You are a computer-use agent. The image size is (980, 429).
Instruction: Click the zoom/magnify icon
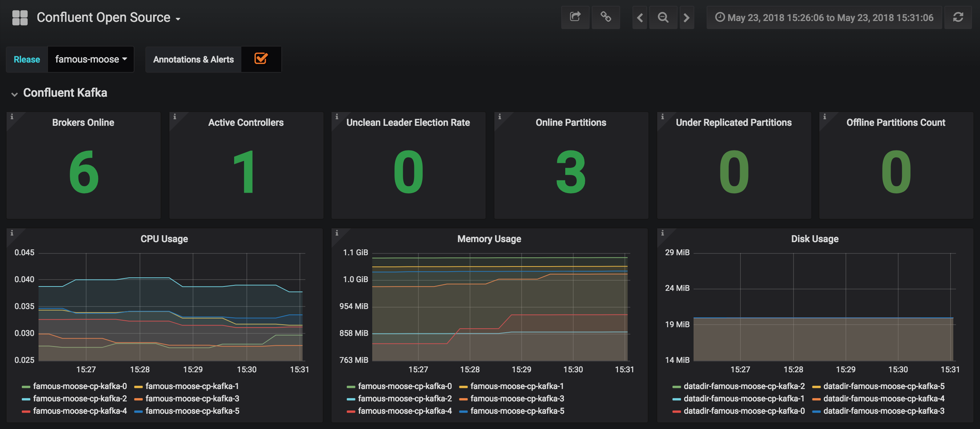(x=663, y=17)
